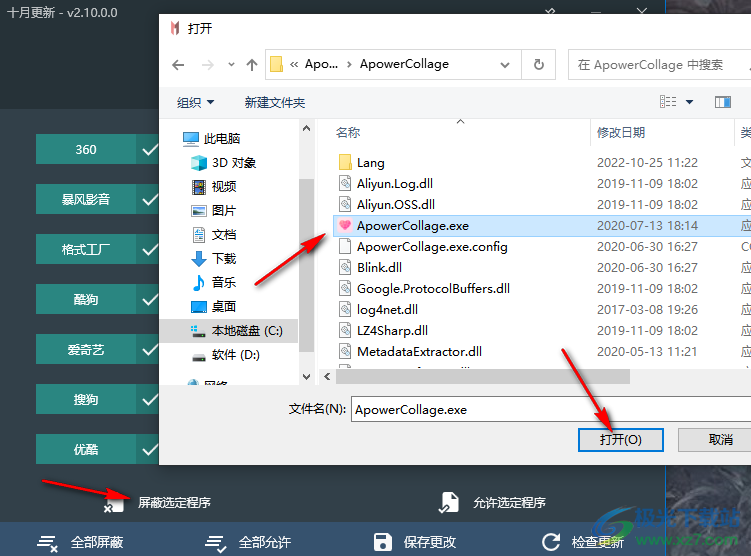
Task: Select Blink.dll file
Action: click(x=370, y=268)
